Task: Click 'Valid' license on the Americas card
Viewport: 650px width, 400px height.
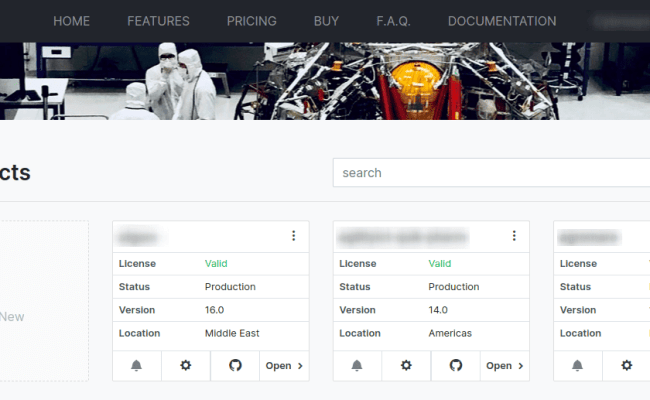Action: point(439,264)
